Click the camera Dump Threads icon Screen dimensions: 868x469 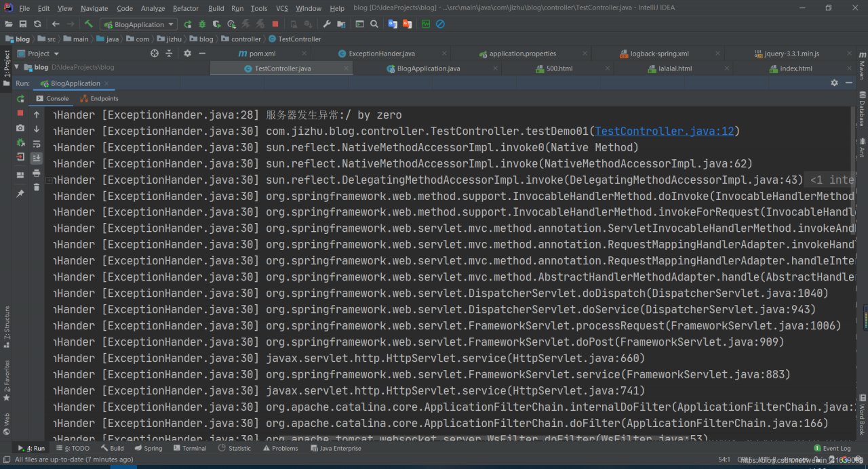[x=20, y=128]
